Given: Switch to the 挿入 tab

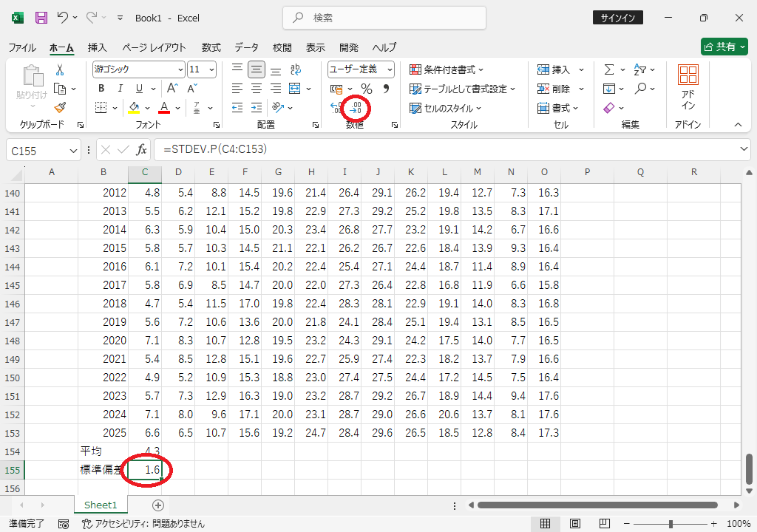Looking at the screenshot, I should [97, 47].
